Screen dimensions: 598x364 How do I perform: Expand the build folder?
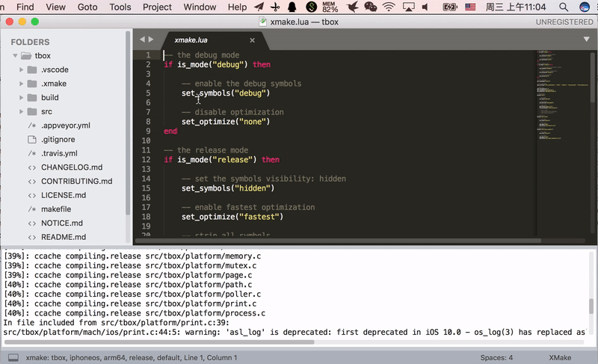click(22, 98)
